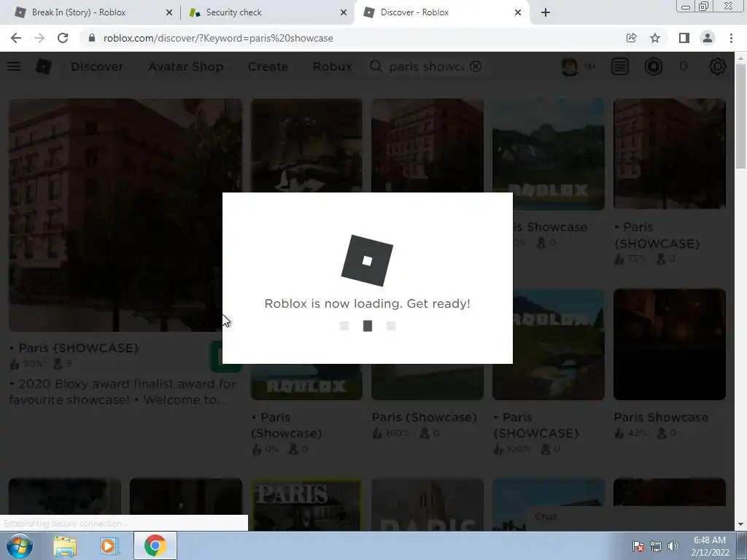Open a new Chrome tab

pos(546,12)
